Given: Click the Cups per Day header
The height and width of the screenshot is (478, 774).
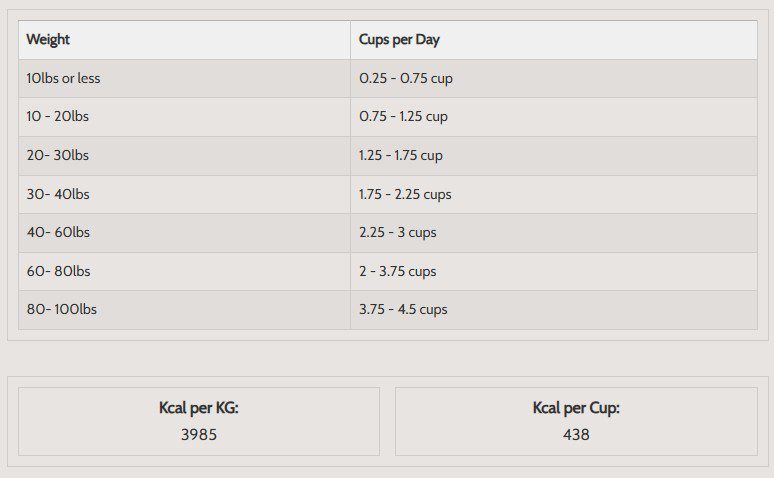Looking at the screenshot, I should (x=399, y=40).
